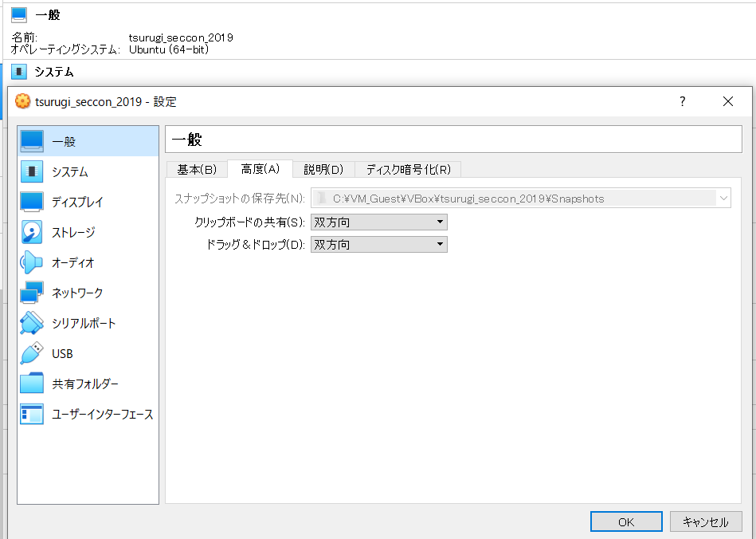This screenshot has width=756, height=539.
Task: Close the tsurugi_seccon_2019 設定 dialog
Action: pyautogui.click(x=728, y=101)
